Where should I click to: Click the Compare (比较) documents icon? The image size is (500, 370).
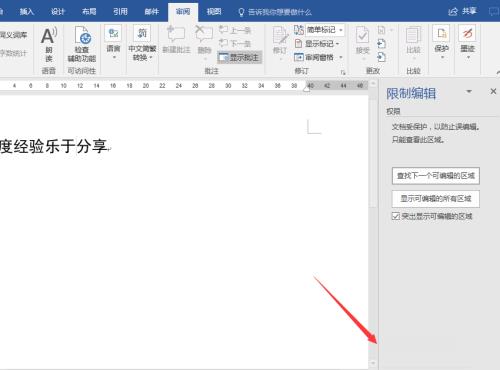pos(413,35)
